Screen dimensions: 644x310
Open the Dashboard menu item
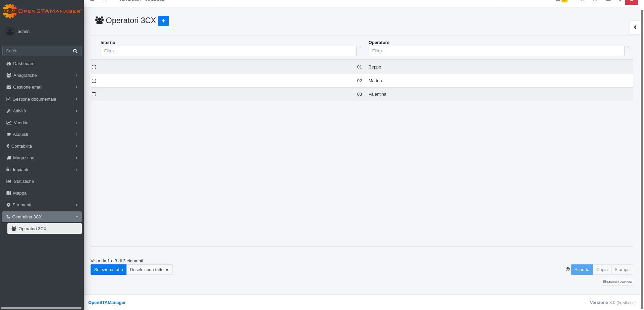tap(23, 64)
